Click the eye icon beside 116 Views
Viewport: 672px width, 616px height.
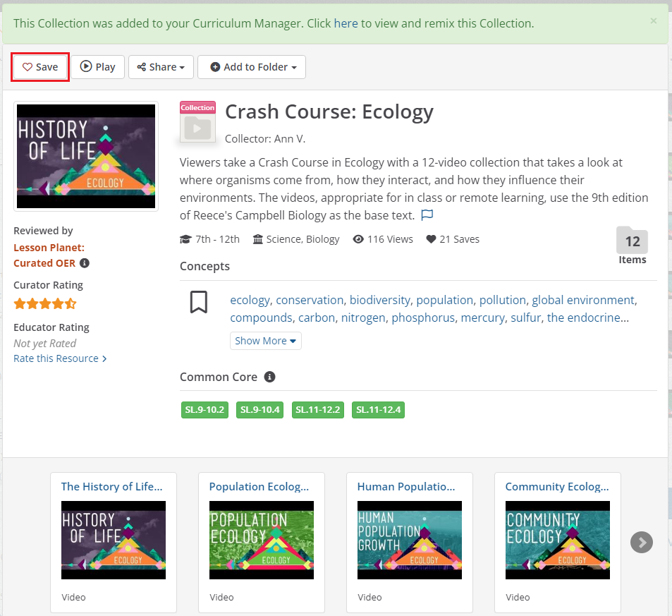[358, 239]
